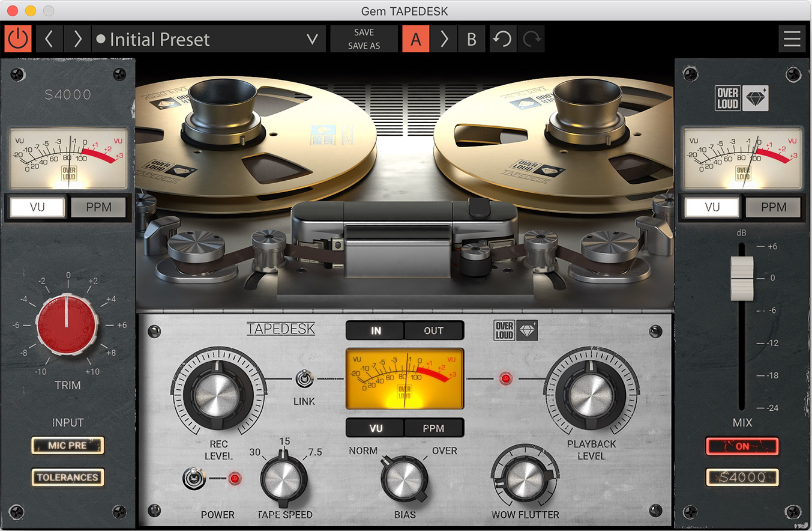Open the hamburger menu icon

792,39
